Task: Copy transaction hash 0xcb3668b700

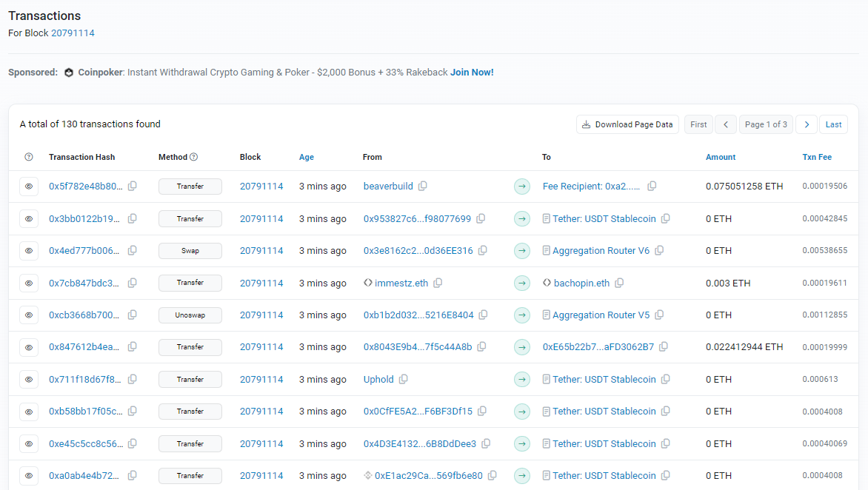Action: 133,315
